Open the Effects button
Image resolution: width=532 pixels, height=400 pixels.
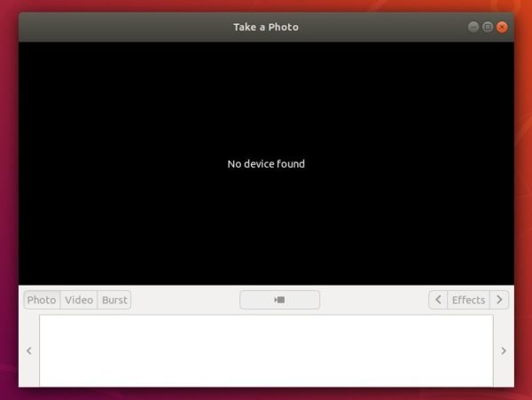click(x=468, y=300)
